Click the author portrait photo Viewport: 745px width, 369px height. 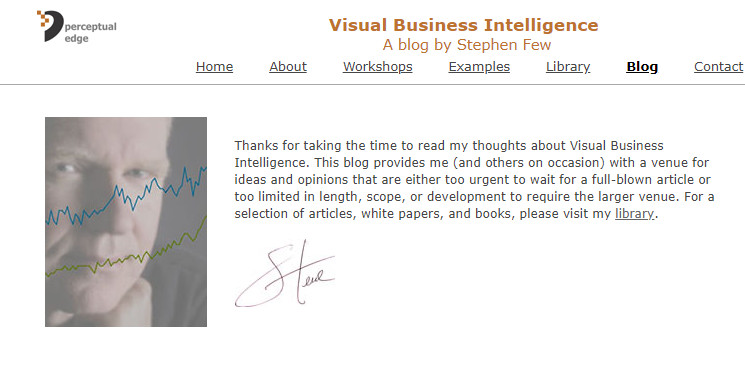coord(126,222)
